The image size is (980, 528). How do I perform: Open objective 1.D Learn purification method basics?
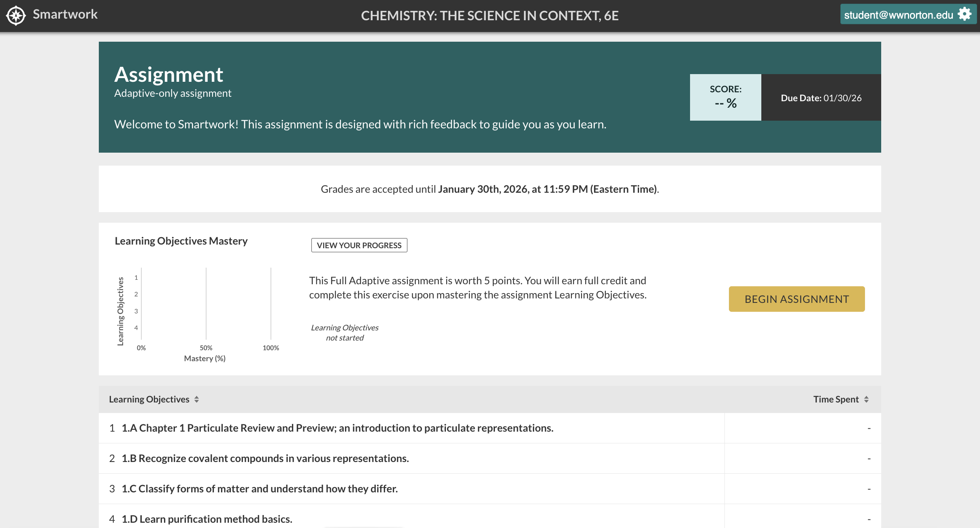click(x=207, y=519)
